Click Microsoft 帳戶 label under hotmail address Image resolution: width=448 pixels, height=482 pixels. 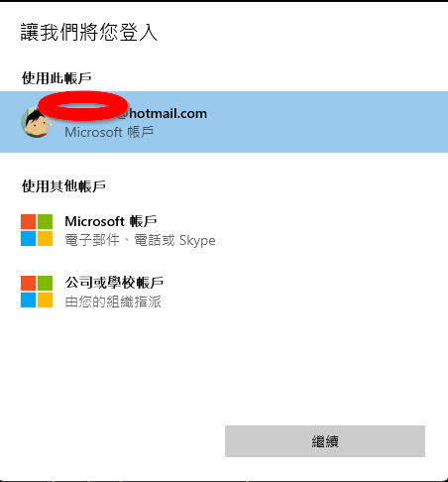tap(109, 132)
